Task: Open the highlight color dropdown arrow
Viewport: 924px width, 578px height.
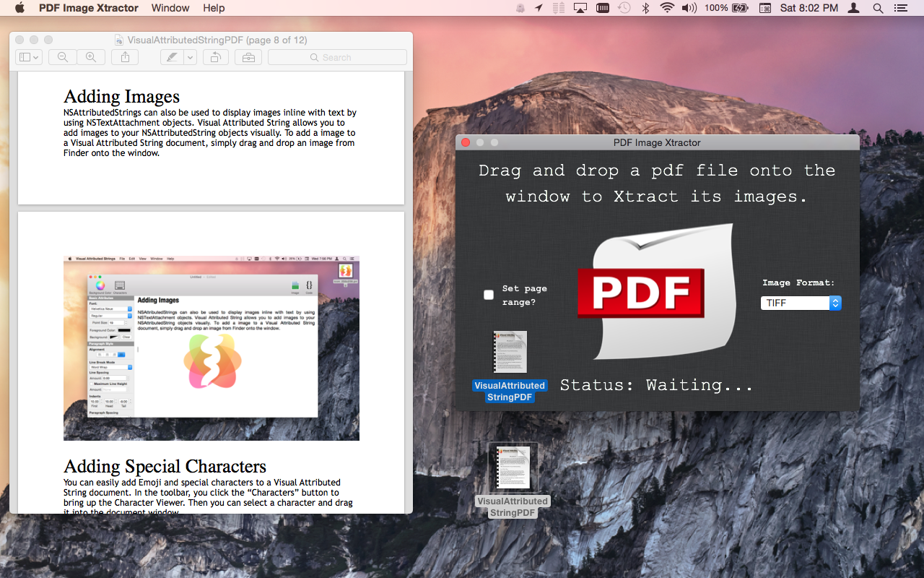Action: pos(191,57)
